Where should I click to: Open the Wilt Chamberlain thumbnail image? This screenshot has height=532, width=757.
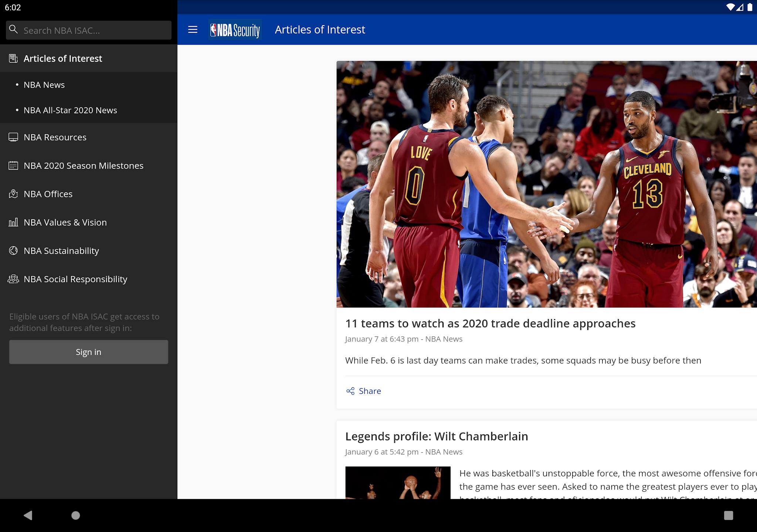coord(398,482)
